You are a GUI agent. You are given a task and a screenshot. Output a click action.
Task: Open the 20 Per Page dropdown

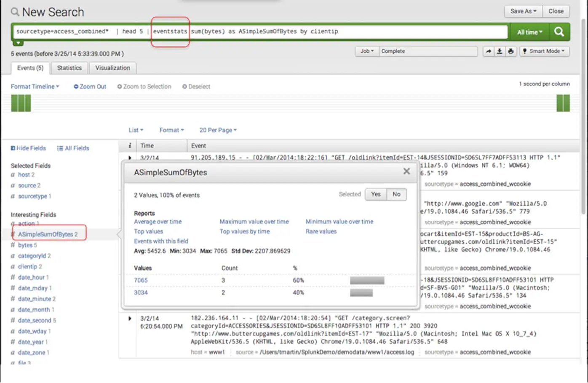(218, 130)
